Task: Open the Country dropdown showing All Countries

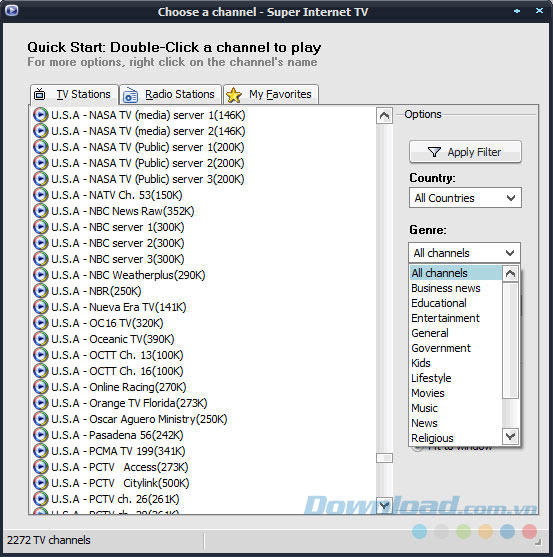Action: tap(465, 198)
